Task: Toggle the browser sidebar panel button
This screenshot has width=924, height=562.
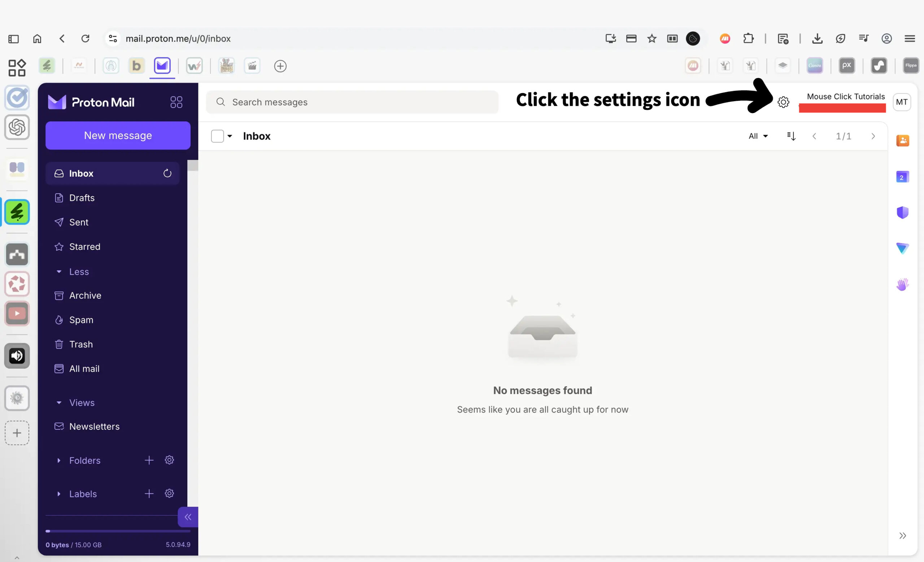Action: [x=13, y=39]
